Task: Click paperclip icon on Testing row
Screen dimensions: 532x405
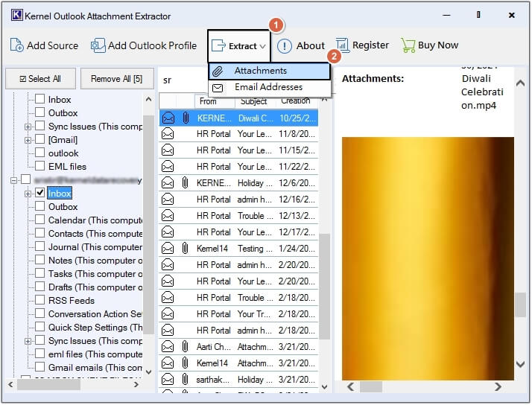Action: (185, 249)
